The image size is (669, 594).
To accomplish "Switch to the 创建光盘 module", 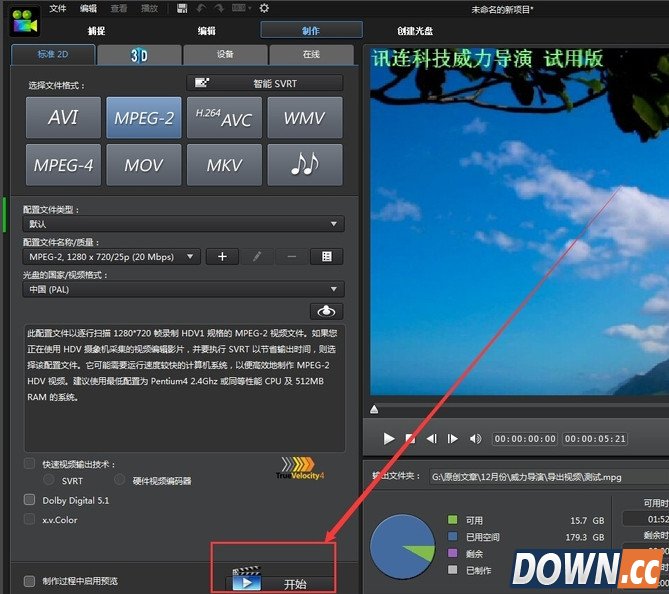I will click(x=415, y=31).
